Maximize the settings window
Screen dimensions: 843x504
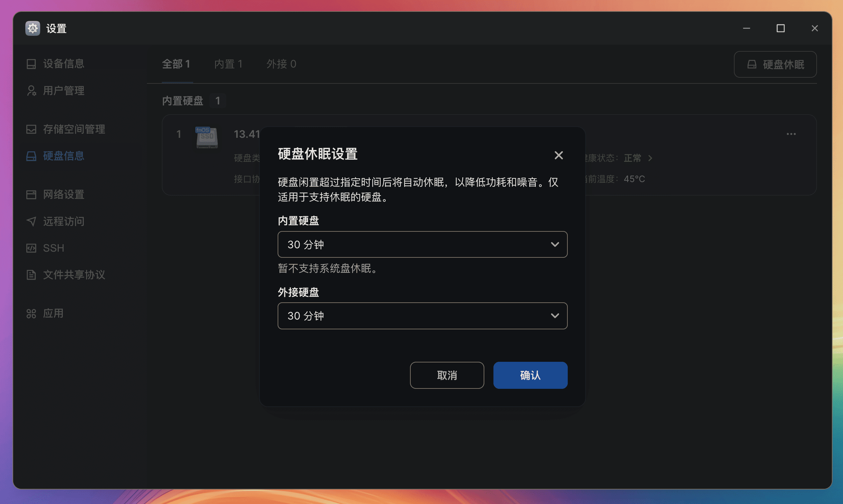click(x=781, y=28)
